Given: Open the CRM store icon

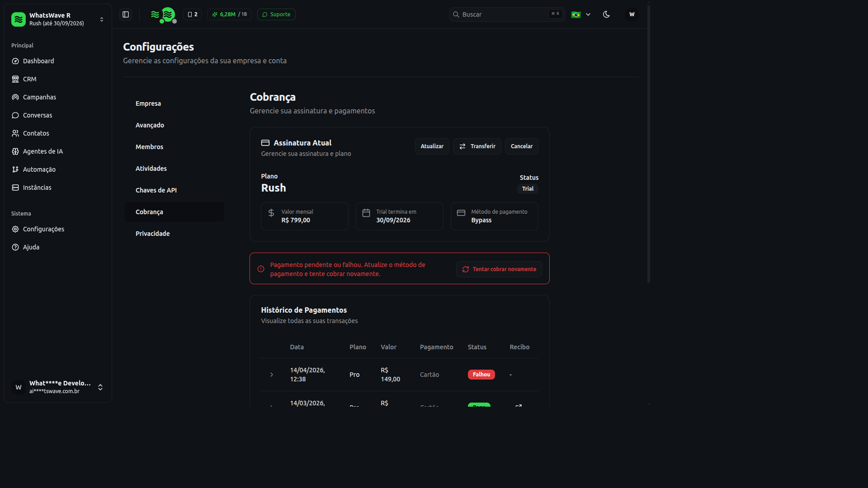Looking at the screenshot, I should click(x=15, y=79).
